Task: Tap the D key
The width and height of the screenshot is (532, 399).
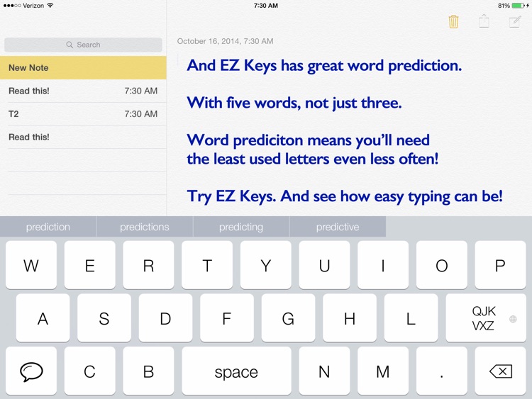Action: pos(165,318)
